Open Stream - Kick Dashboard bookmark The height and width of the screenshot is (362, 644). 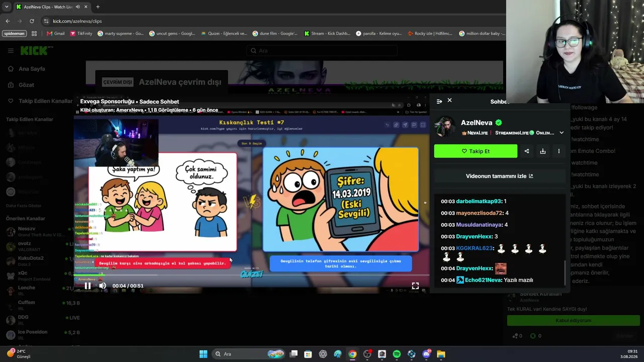pyautogui.click(x=327, y=34)
